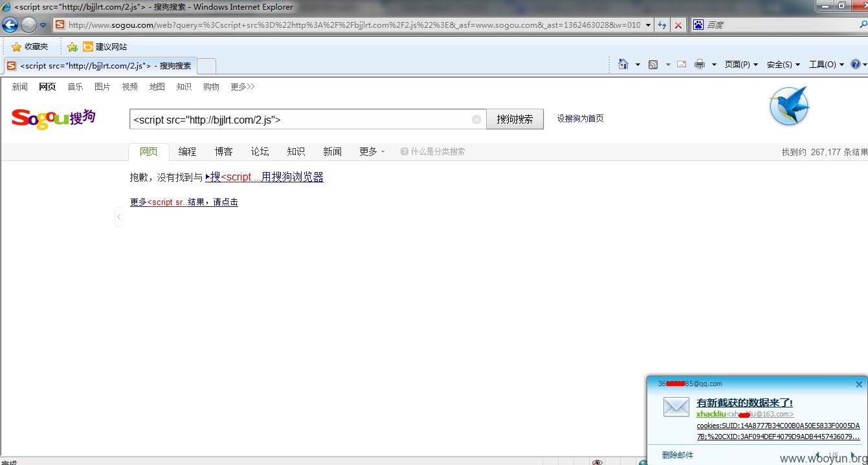Screen dimensions: 868x465
Task: Click the Read Mail envelope icon
Action: coord(682,64)
